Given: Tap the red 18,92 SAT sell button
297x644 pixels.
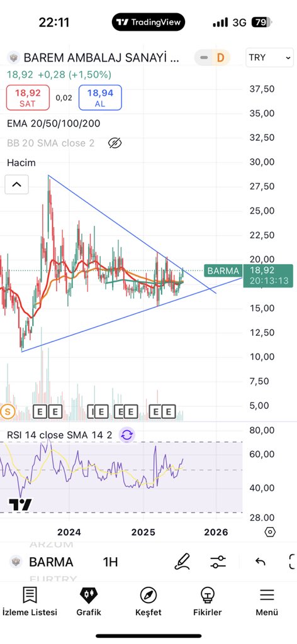Looking at the screenshot, I should [x=28, y=97].
